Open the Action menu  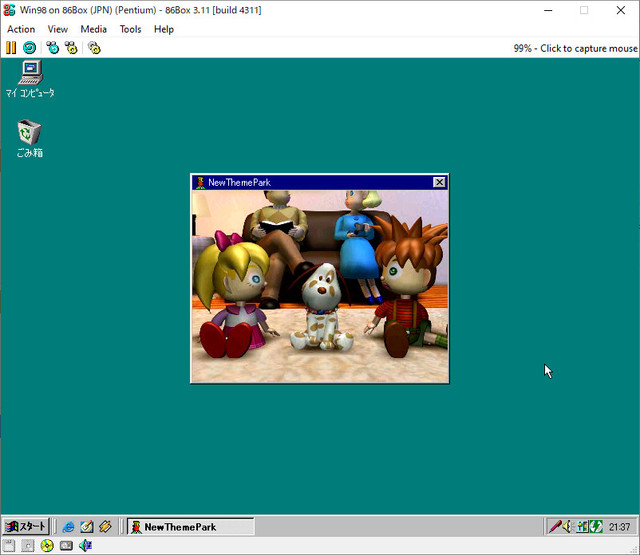click(21, 29)
